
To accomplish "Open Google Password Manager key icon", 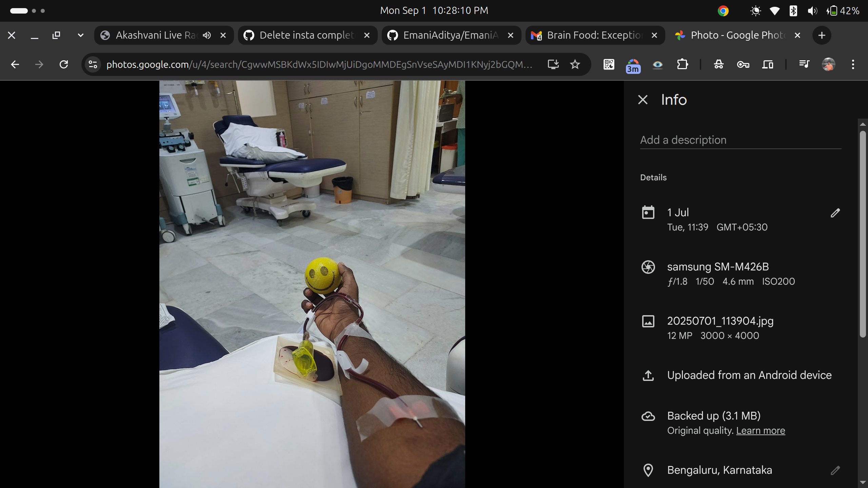I will coord(743,64).
